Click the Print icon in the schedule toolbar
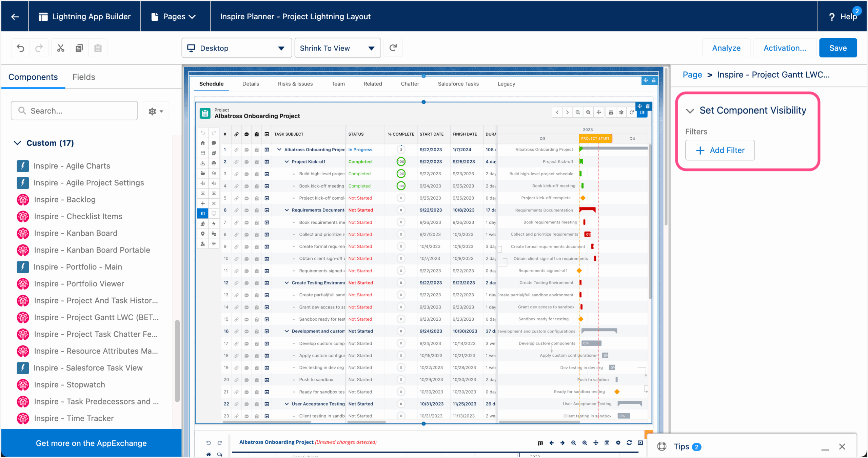The image size is (868, 458). pos(213,163)
